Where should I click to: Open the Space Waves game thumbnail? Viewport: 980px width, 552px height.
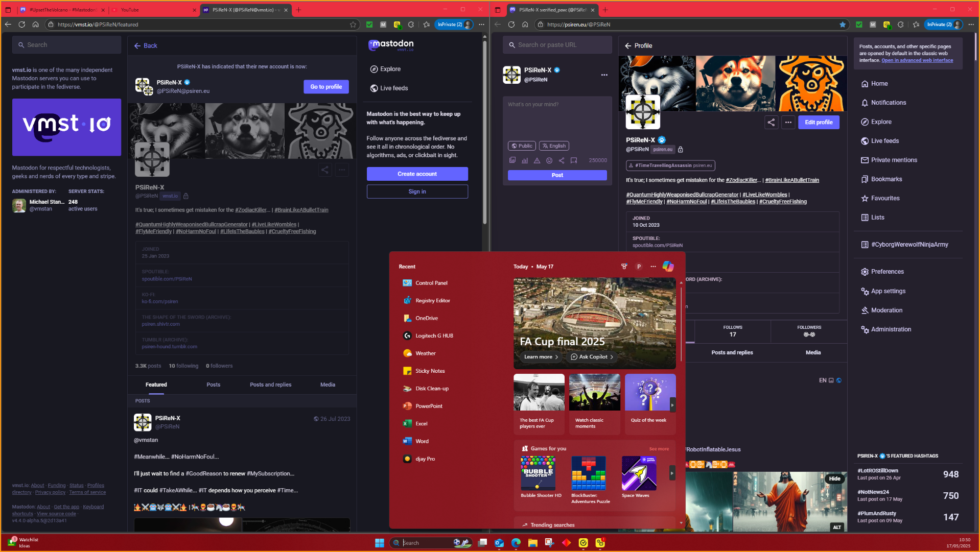[x=639, y=473]
